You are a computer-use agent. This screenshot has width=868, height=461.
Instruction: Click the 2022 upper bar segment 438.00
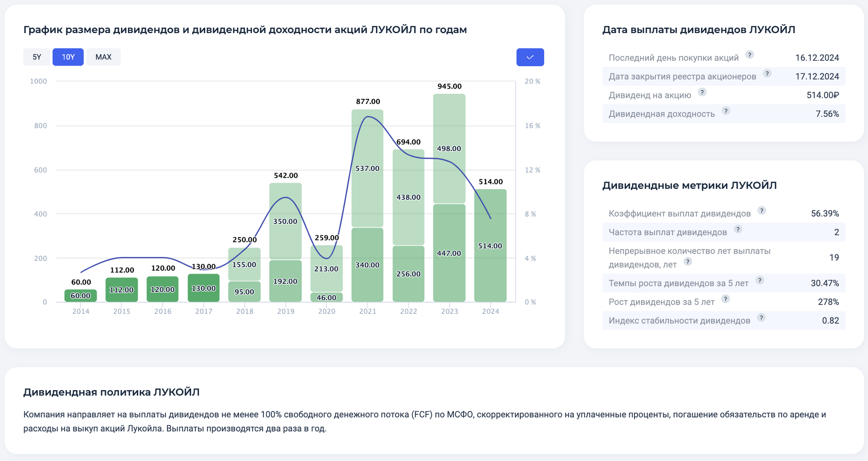408,197
